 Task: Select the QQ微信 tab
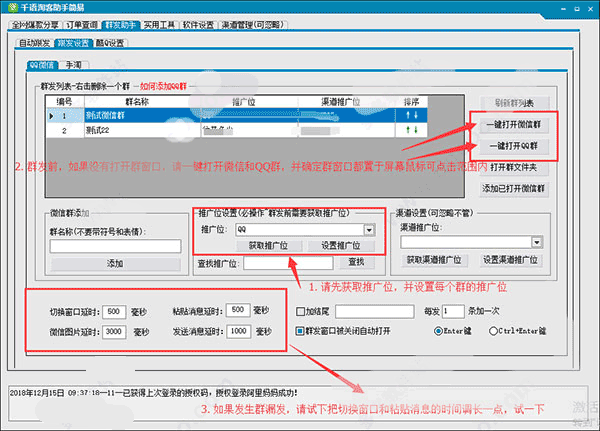(42, 65)
